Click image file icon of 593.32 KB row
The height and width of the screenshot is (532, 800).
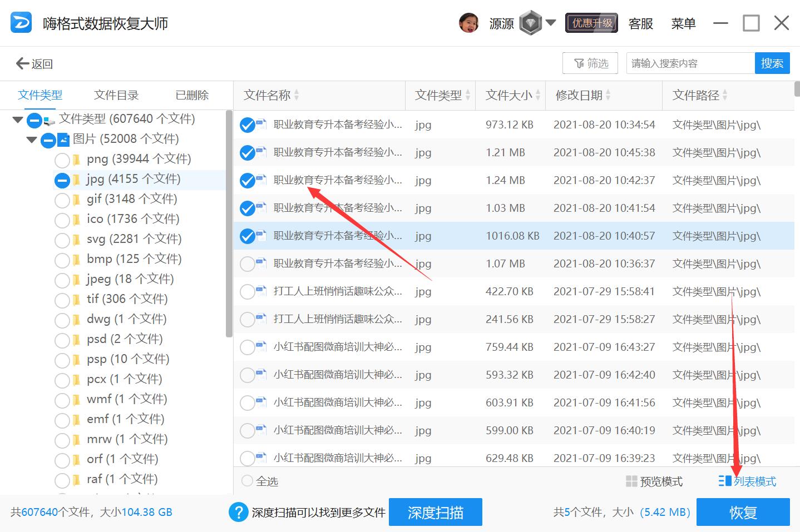coord(261,374)
